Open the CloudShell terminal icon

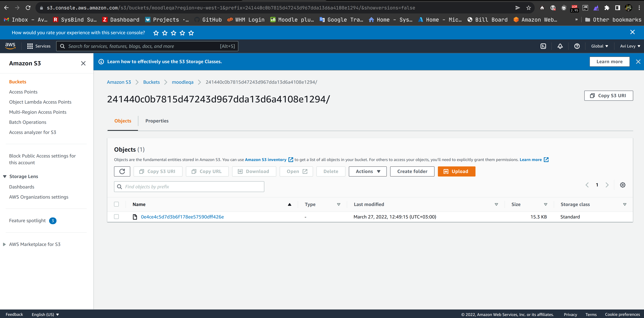click(543, 46)
